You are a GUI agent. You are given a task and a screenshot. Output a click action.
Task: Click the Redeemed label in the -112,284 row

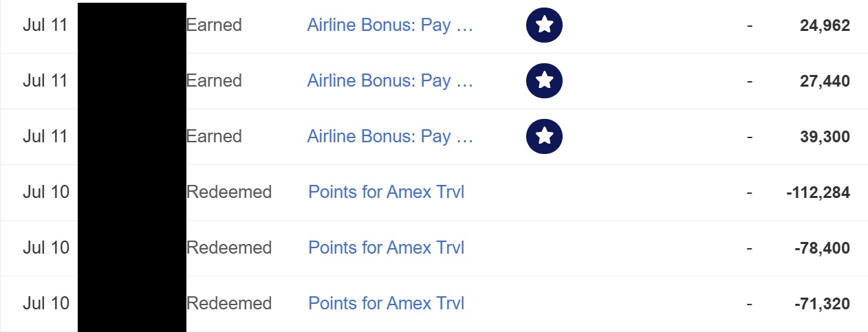229,192
